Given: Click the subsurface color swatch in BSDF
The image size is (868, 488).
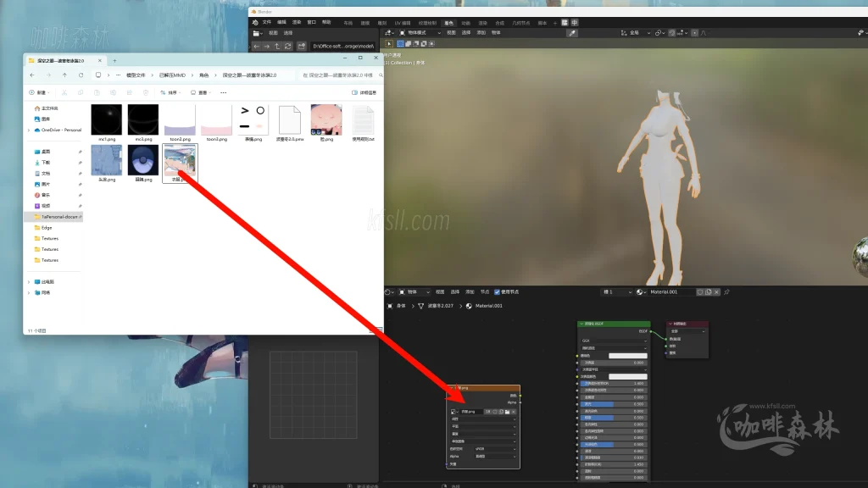Looking at the screenshot, I should click(x=628, y=376).
